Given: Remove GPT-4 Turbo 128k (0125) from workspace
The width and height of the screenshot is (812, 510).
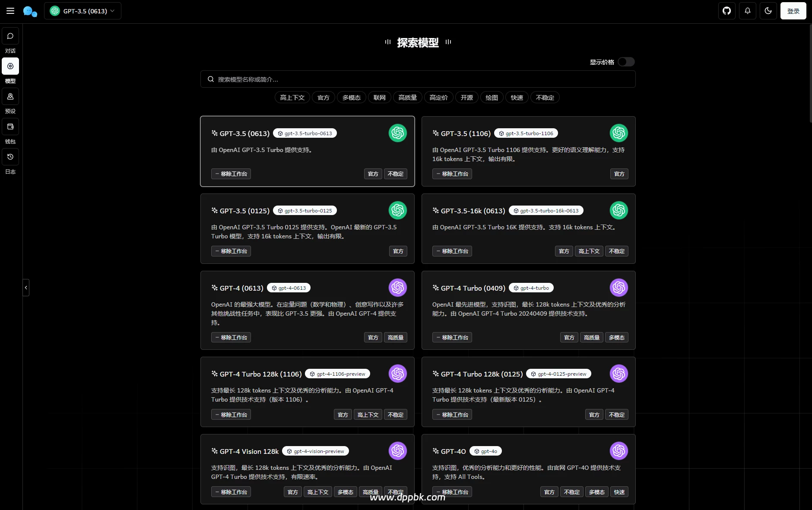Looking at the screenshot, I should [452, 415].
